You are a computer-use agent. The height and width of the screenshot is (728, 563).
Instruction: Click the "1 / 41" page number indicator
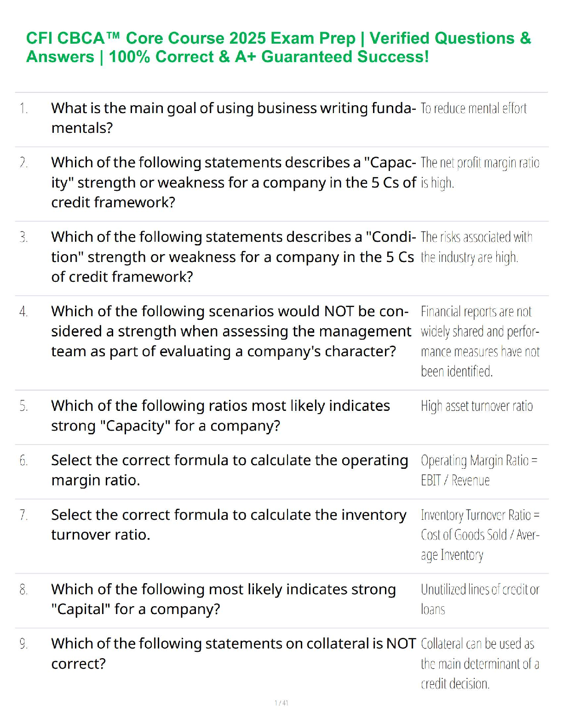pos(281,703)
